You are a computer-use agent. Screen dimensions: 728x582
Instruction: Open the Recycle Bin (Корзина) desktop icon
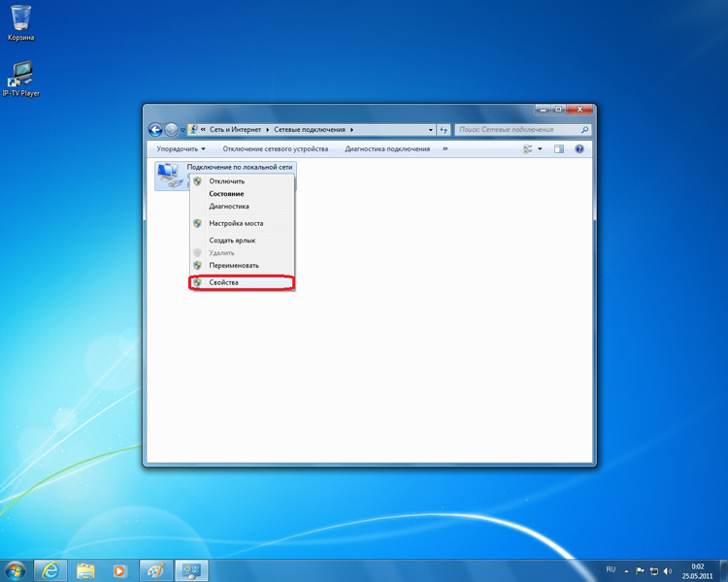21,22
